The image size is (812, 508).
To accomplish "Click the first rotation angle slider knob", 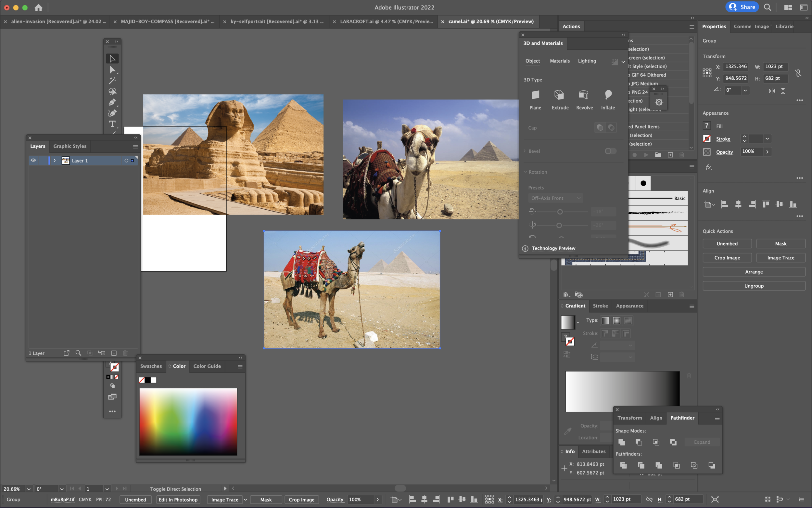I will pyautogui.click(x=560, y=212).
